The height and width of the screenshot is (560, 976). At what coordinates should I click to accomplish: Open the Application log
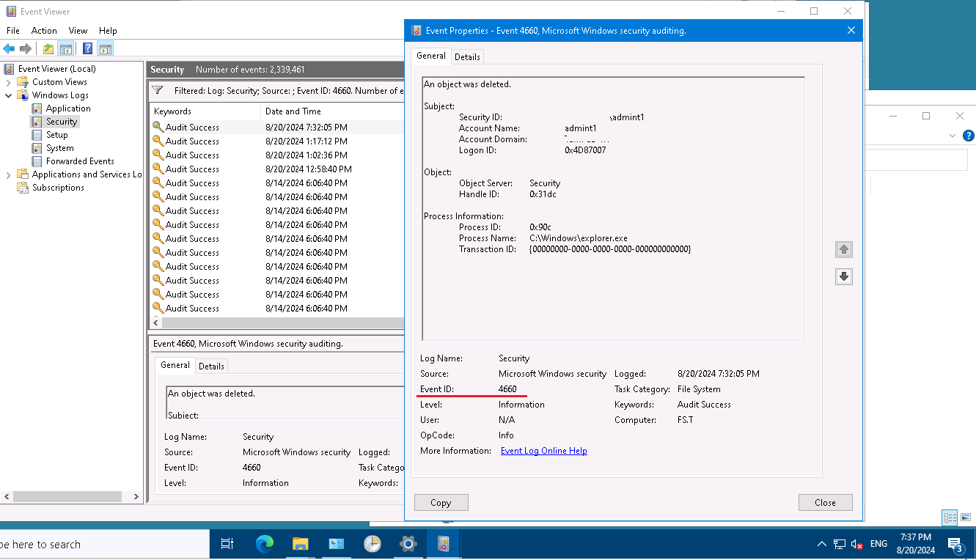coord(68,108)
